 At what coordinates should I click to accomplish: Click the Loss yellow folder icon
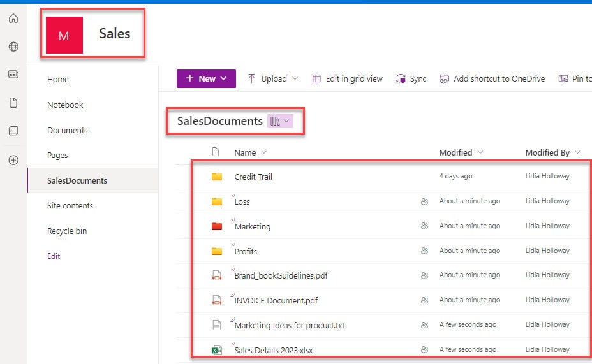(x=217, y=201)
